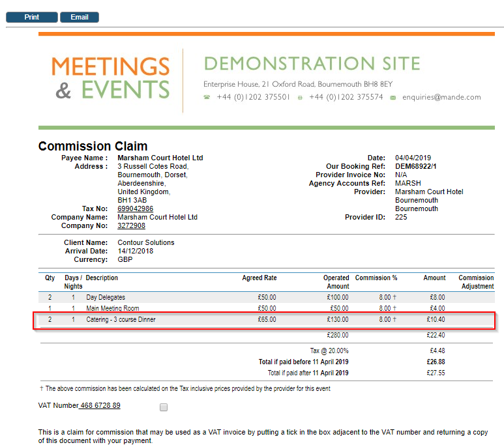This screenshot has width=504, height=445.
Task: Click the commission footnote about Tax inclusive prices
Action: (185, 388)
